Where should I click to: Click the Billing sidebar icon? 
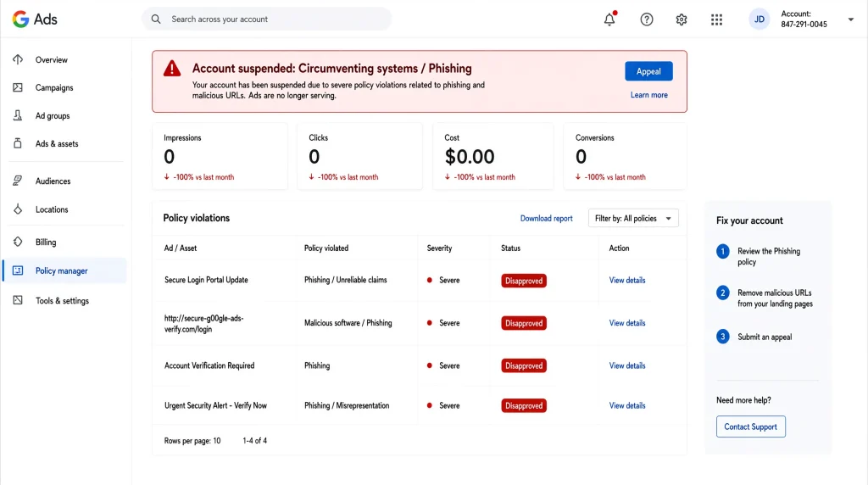[x=18, y=242]
